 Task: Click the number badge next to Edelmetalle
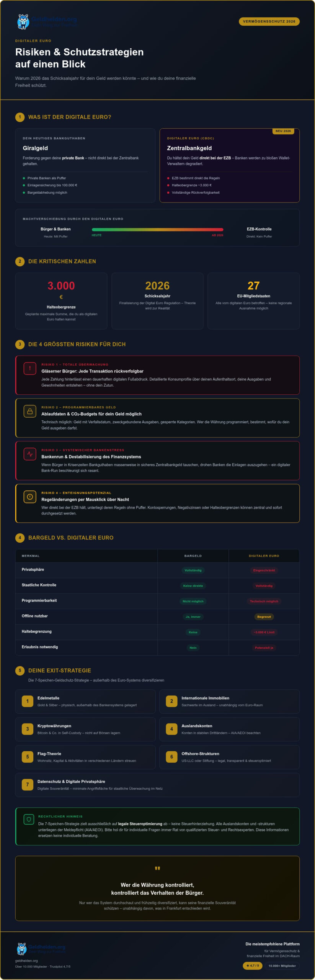point(28,701)
